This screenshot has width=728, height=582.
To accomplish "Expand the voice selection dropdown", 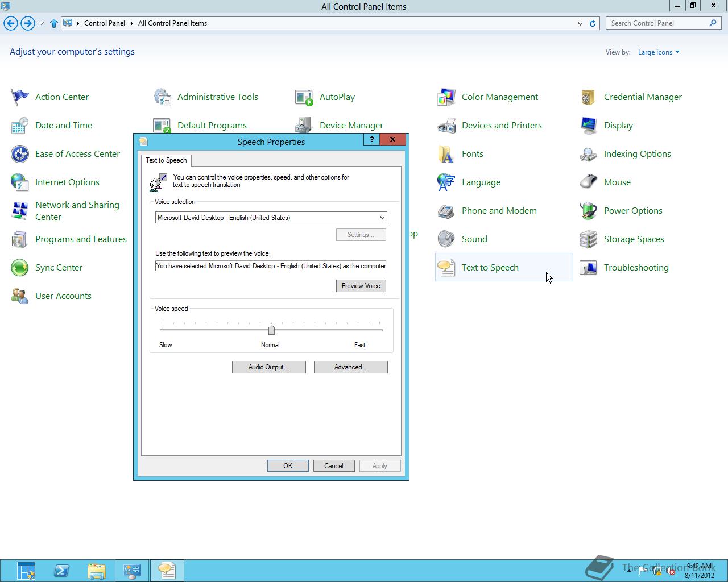I will [382, 218].
